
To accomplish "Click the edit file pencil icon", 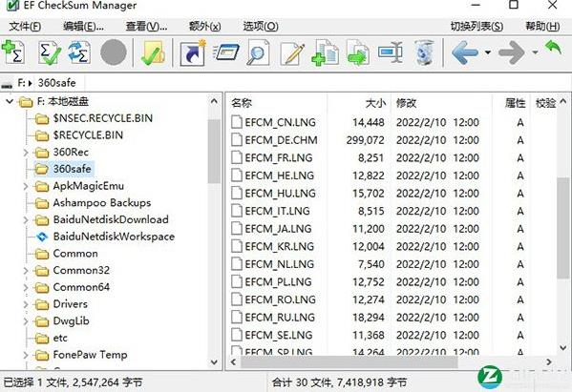I will (292, 53).
